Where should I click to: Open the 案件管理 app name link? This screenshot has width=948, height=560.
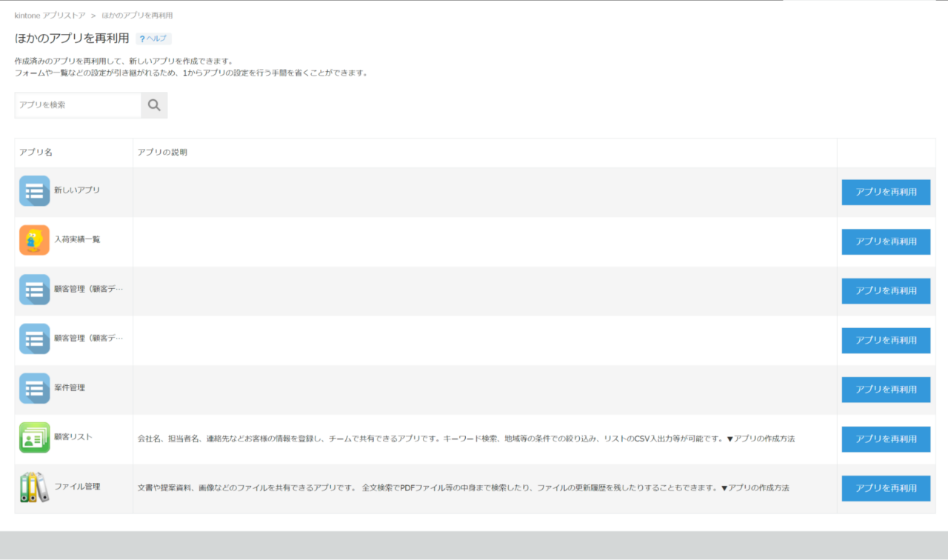click(70, 387)
